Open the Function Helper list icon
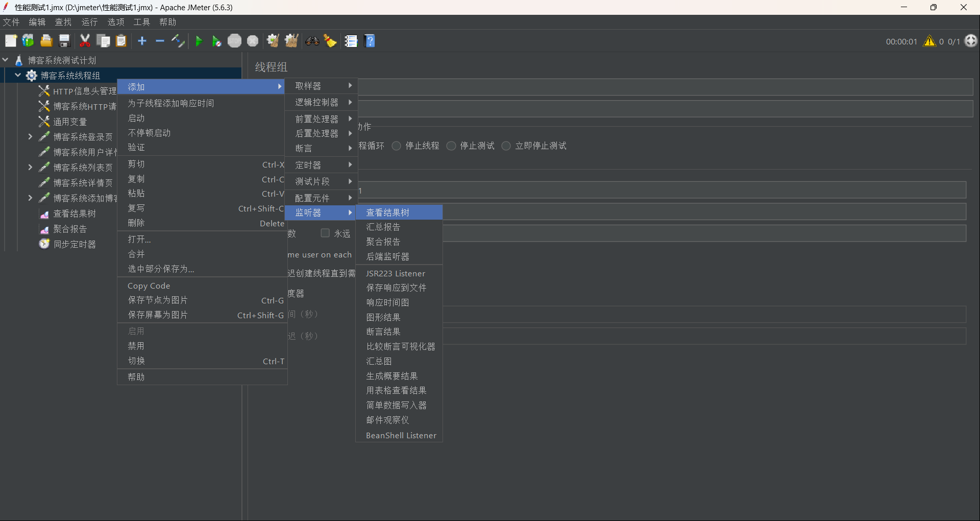980x521 pixels. (x=351, y=41)
